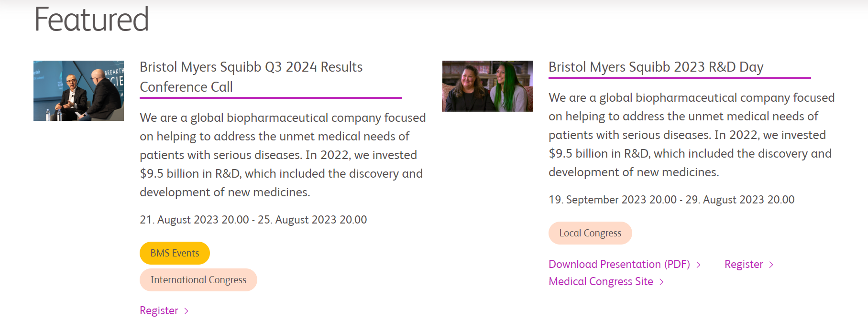
Task: Click Register link under Q3 conference call
Action: coord(159,310)
